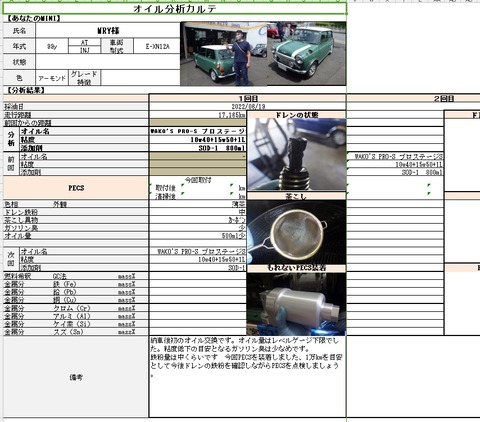Select WAKO'S PRO-S cell in 1回目 分析 row
Viewport: 480px width, 422px height.
coord(197,131)
